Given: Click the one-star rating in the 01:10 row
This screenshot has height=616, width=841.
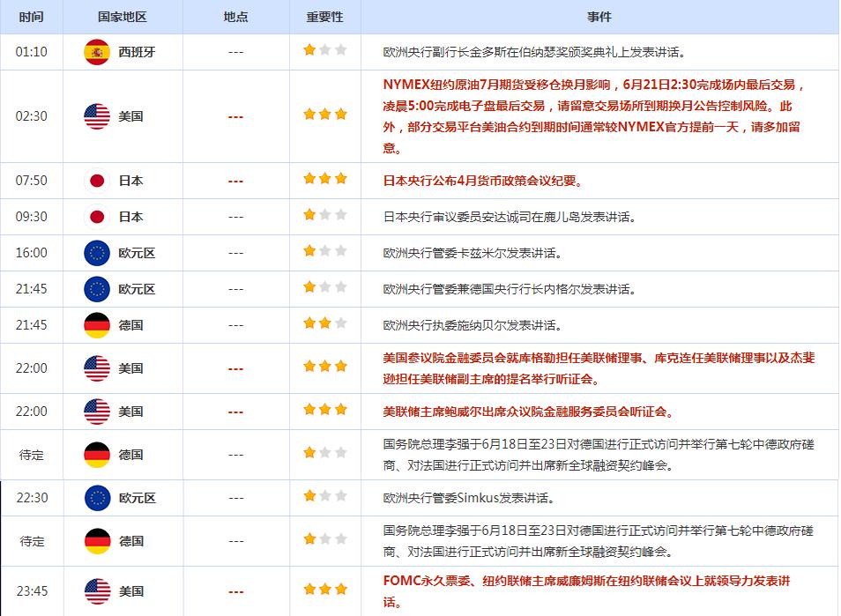Looking at the screenshot, I should [x=325, y=50].
